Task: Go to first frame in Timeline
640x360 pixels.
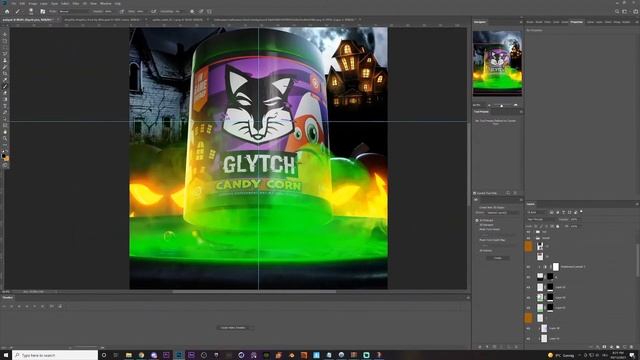Action: 4,306
